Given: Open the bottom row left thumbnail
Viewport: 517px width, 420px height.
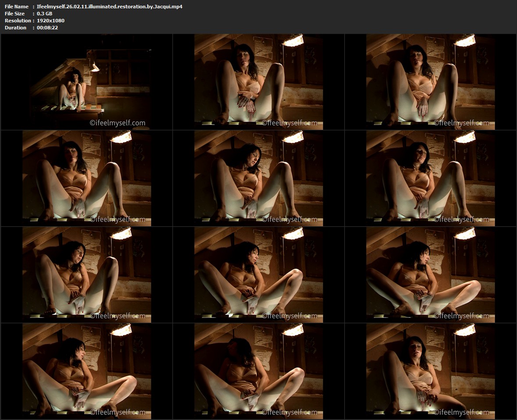Looking at the screenshot, I should (x=87, y=371).
